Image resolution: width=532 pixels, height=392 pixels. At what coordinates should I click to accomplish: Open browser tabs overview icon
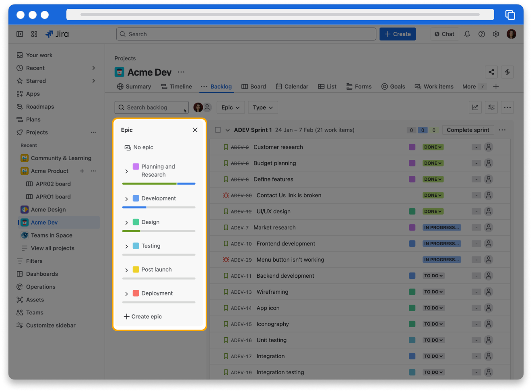510,15
